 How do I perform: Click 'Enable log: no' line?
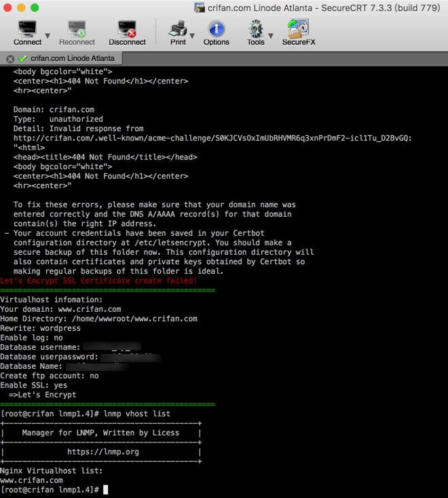click(31, 338)
